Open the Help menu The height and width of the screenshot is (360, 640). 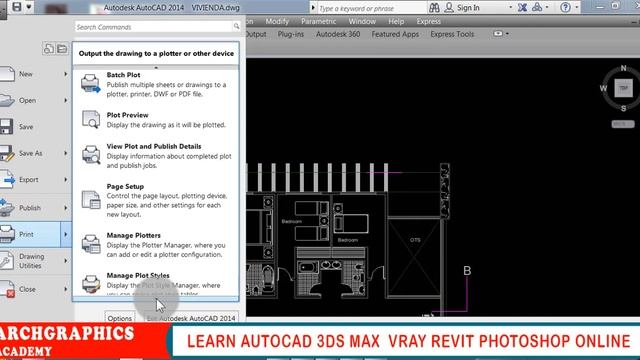[x=396, y=21]
